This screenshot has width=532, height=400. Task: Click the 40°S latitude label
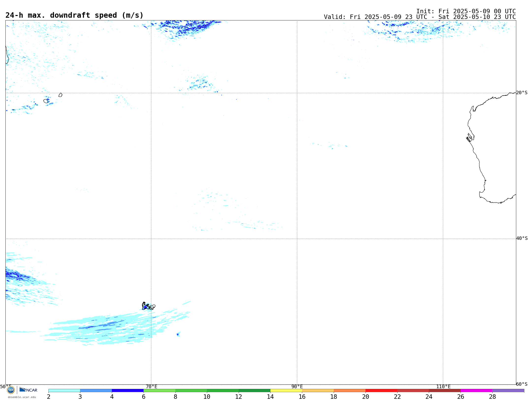(x=522, y=238)
